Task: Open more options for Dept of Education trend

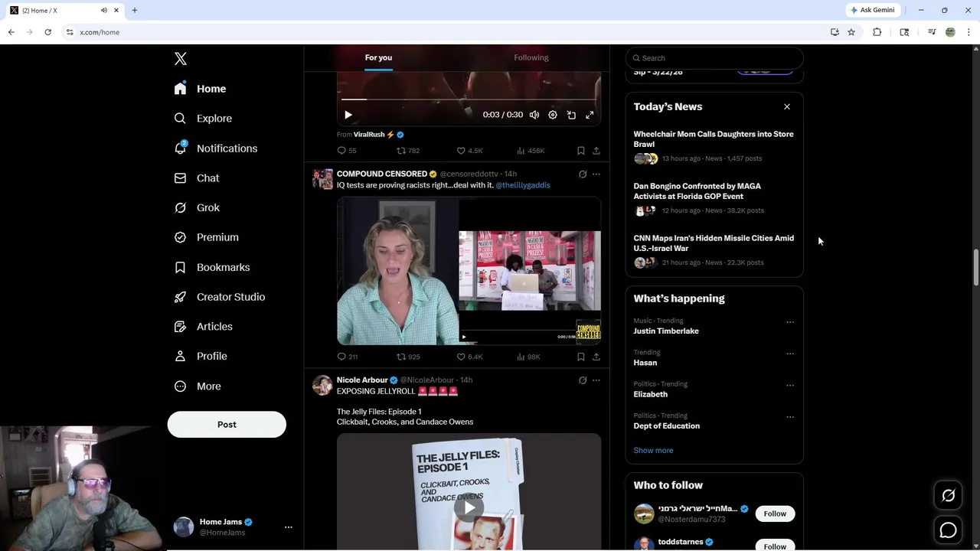Action: pos(790,417)
